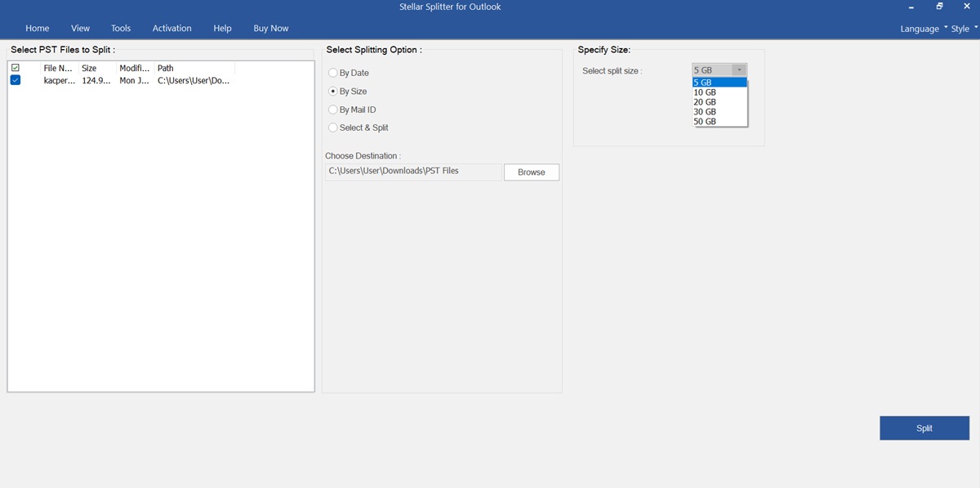Click the Buy Now menu item
The height and width of the screenshot is (488, 980).
pyautogui.click(x=270, y=28)
